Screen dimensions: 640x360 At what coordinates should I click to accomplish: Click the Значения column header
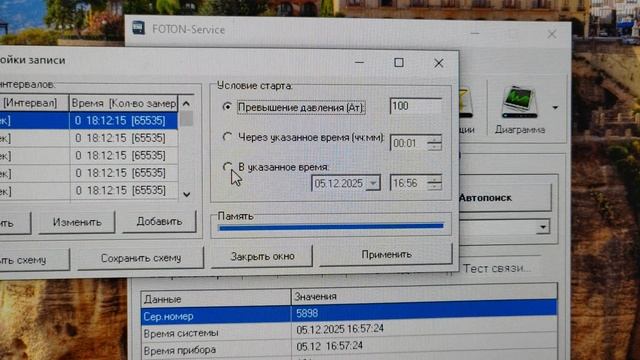click(x=424, y=296)
